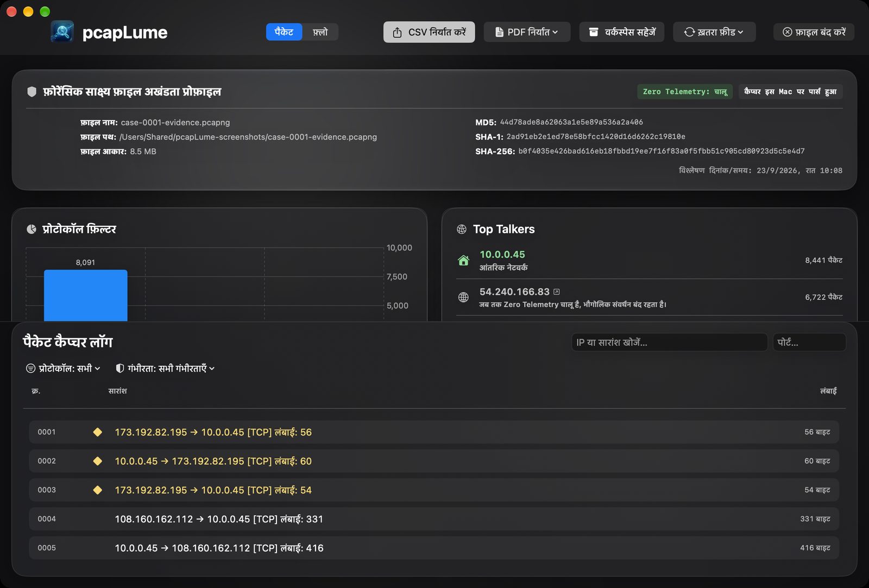Image resolution: width=869 pixels, height=588 pixels.
Task: Click the 8,441 पैकेट count
Action: coord(824,260)
